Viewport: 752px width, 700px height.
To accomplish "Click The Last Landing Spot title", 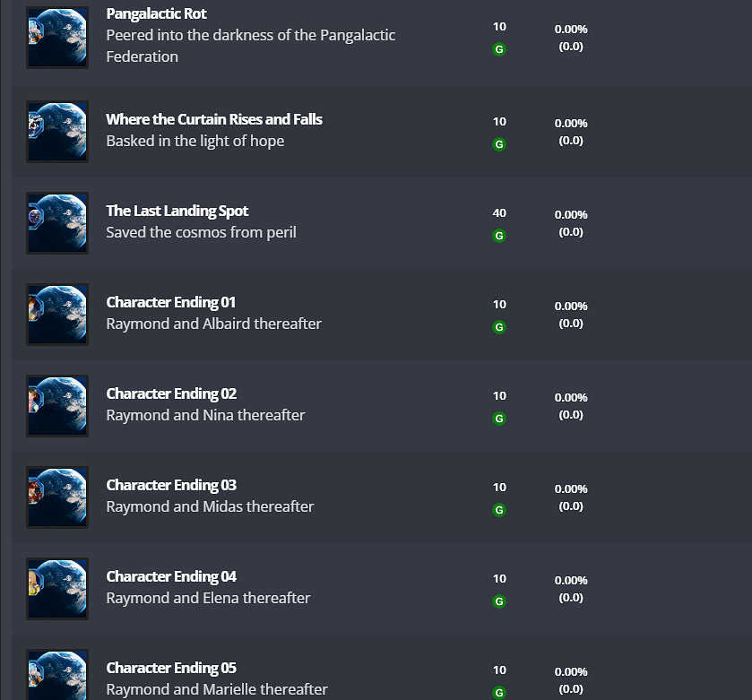I will (177, 211).
